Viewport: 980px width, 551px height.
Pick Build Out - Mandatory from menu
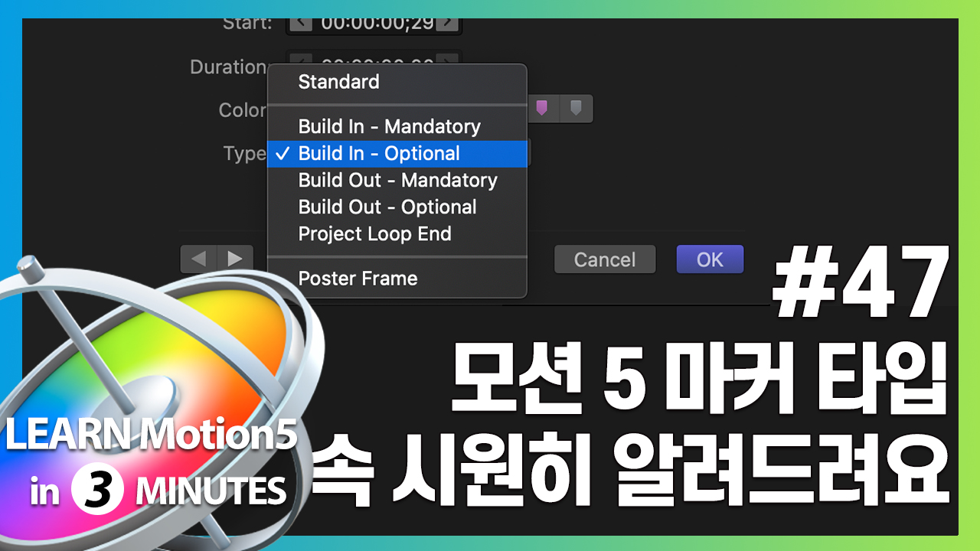coord(397,180)
